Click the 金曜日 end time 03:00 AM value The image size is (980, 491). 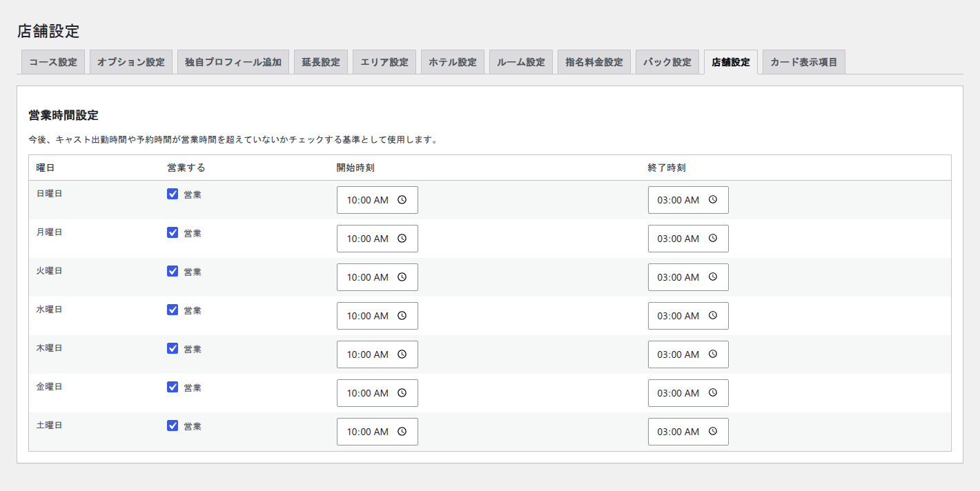click(678, 393)
